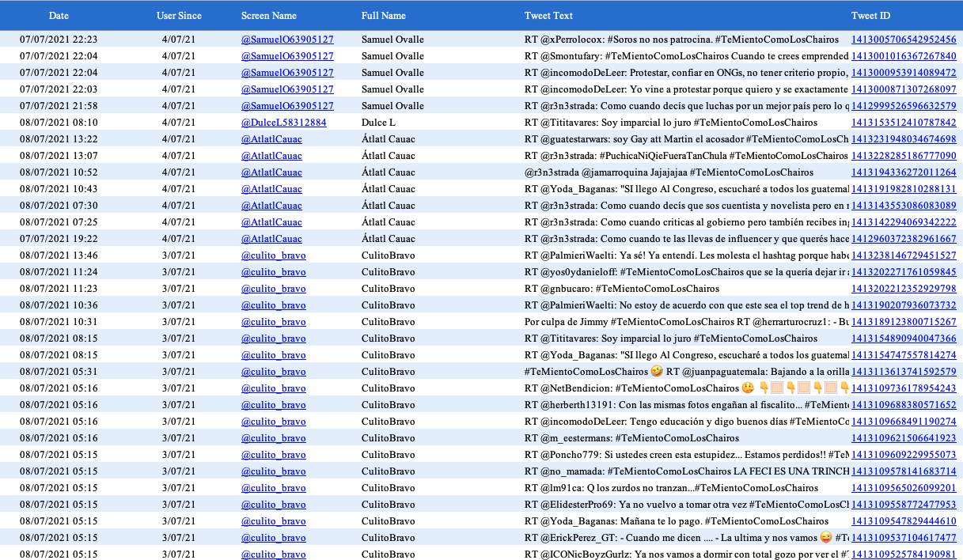The image size is (963, 560).
Task: Click the Screen Name column header
Action: point(269,16)
